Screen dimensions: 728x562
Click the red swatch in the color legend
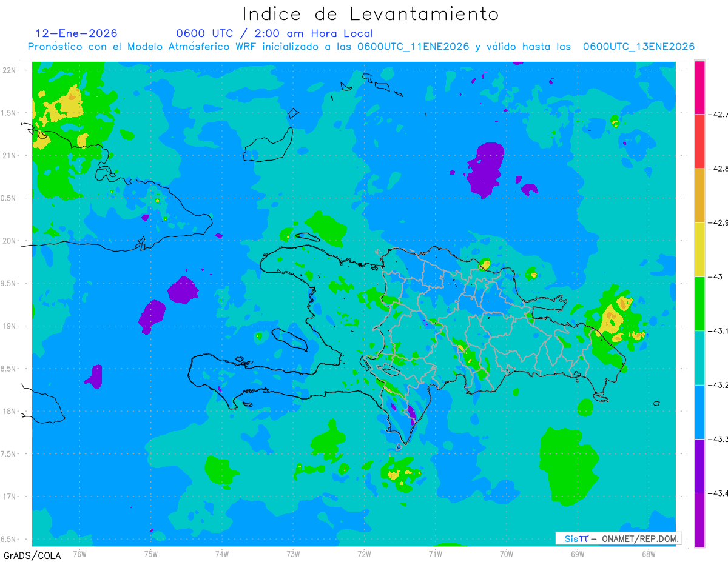[700, 141]
